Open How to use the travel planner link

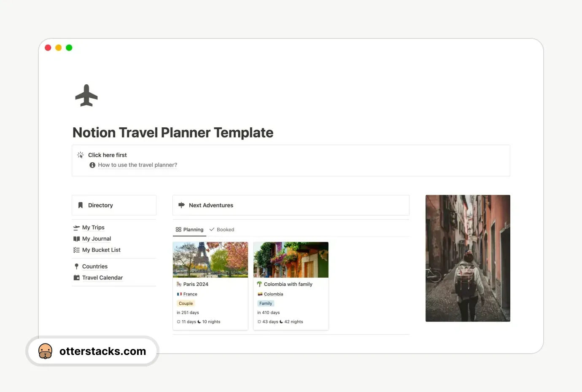coord(137,165)
